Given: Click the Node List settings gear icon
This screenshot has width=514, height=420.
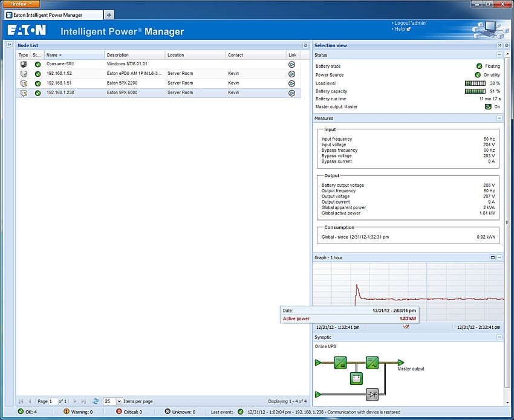Looking at the screenshot, I should (305, 45).
